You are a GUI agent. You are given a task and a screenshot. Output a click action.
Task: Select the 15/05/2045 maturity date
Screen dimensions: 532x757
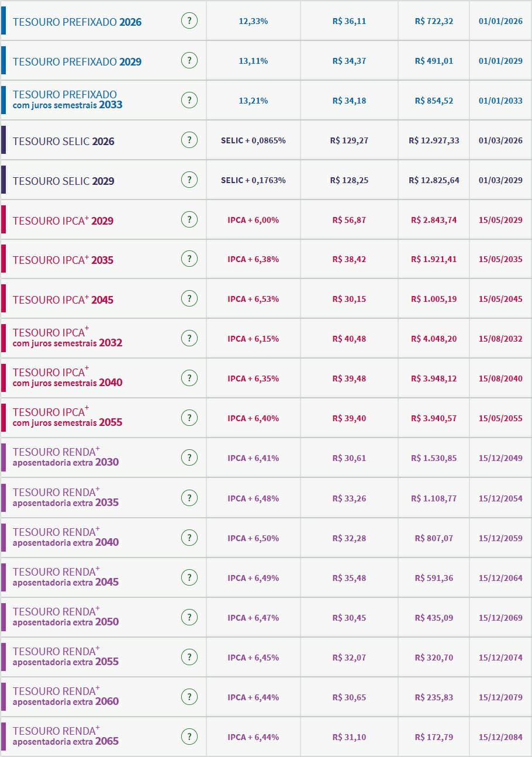tap(500, 299)
